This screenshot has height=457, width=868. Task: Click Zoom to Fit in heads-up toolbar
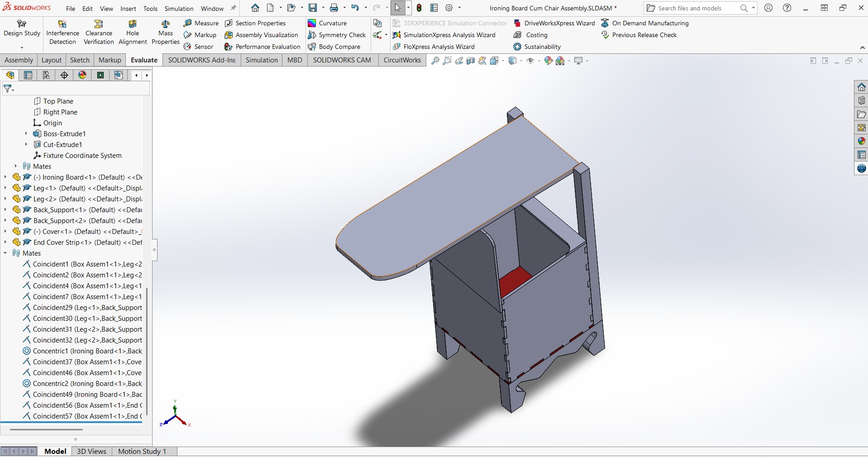click(435, 61)
